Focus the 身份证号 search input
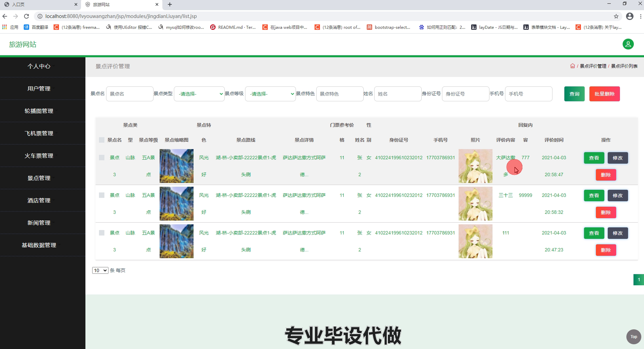Image resolution: width=644 pixels, height=349 pixels. tap(465, 94)
